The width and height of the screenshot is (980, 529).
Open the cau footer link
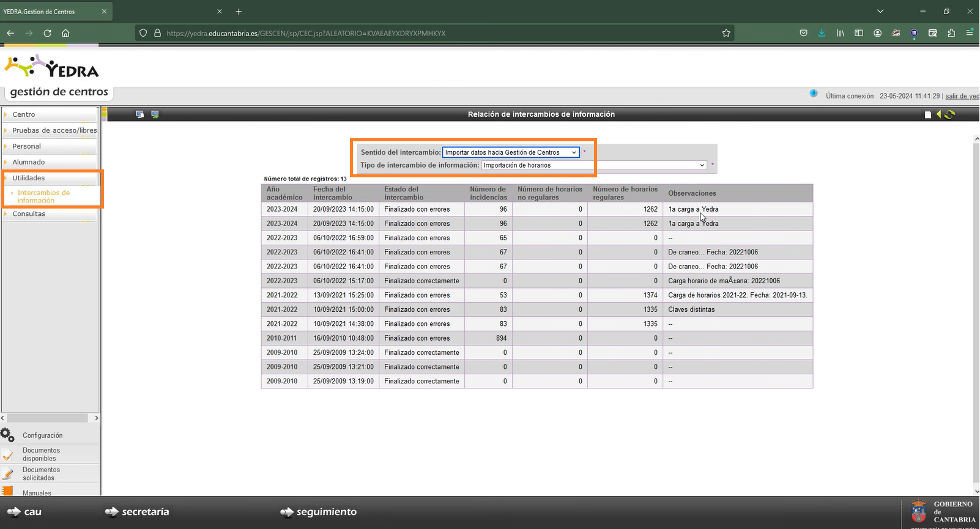click(x=24, y=512)
